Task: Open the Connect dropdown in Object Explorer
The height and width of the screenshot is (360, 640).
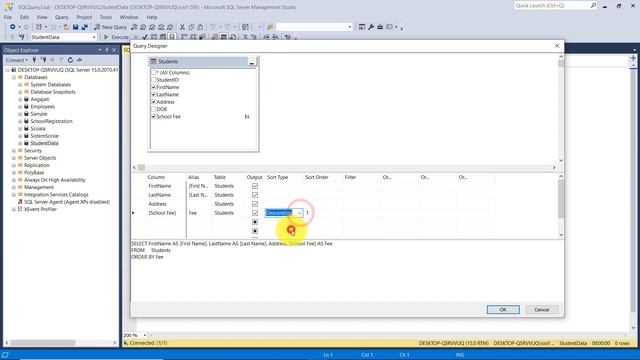Action: click(17, 60)
